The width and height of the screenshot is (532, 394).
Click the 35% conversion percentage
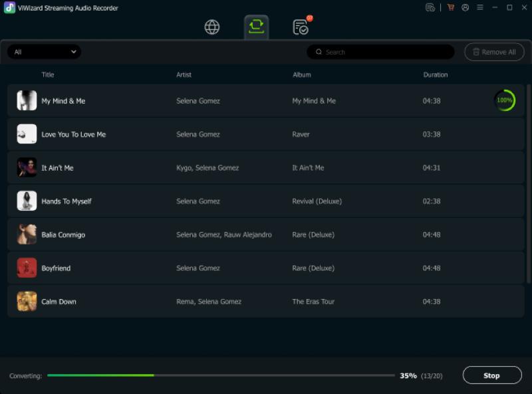tap(408, 375)
